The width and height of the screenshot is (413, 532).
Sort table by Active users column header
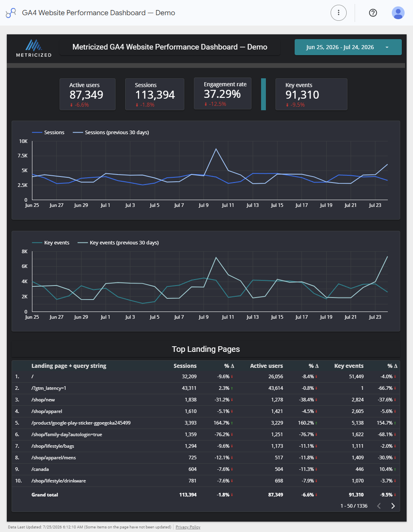pos(267,366)
